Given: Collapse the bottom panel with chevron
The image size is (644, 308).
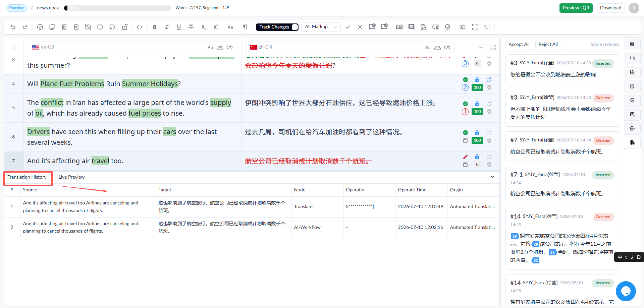Looking at the screenshot, I should pos(492,177).
